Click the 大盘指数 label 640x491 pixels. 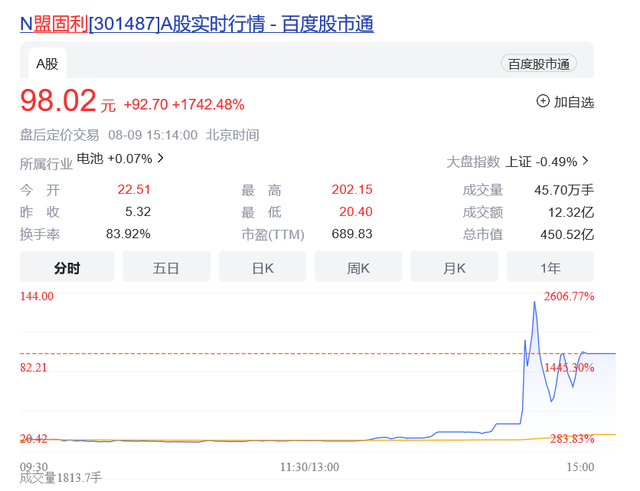[473, 162]
